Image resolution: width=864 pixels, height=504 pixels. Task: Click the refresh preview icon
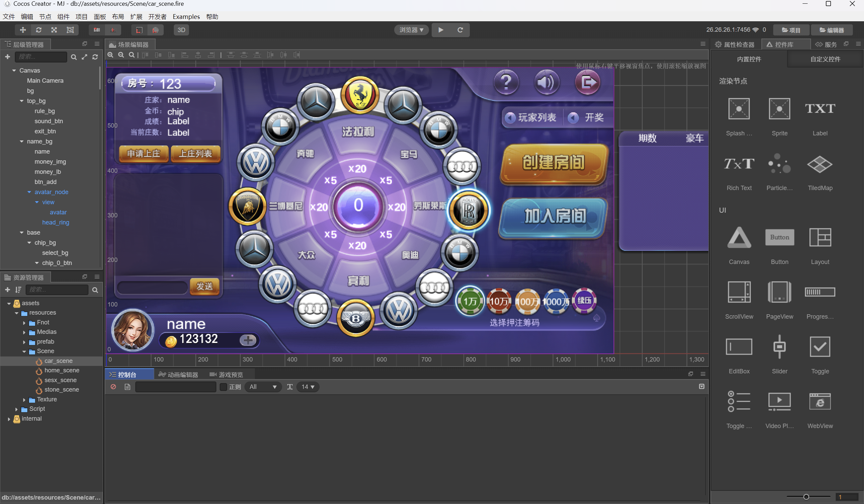tap(460, 30)
